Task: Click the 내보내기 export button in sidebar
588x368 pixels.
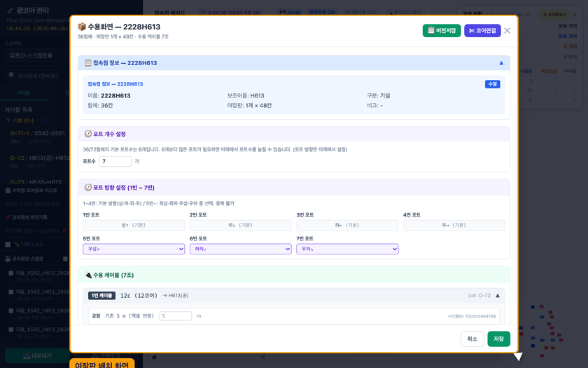Action: (x=38, y=355)
